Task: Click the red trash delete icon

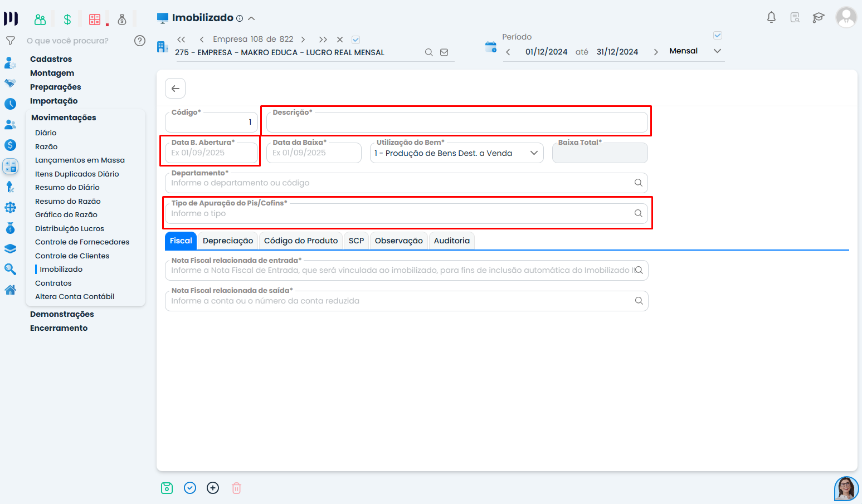Action: (x=236, y=488)
